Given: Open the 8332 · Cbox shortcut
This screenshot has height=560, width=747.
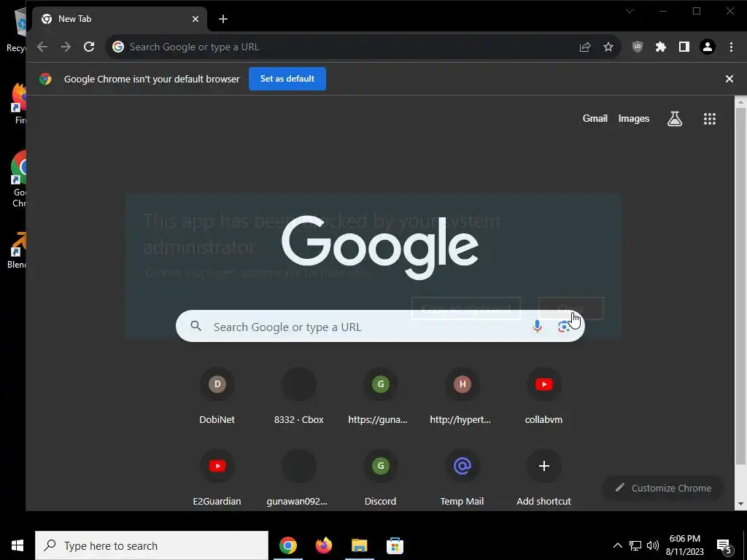Looking at the screenshot, I should click(298, 397).
